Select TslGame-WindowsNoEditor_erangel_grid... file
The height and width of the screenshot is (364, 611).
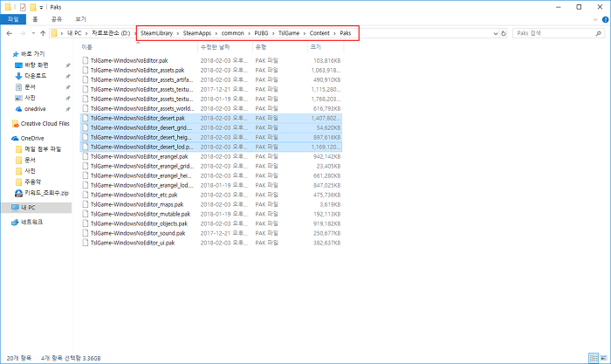pyautogui.click(x=141, y=166)
